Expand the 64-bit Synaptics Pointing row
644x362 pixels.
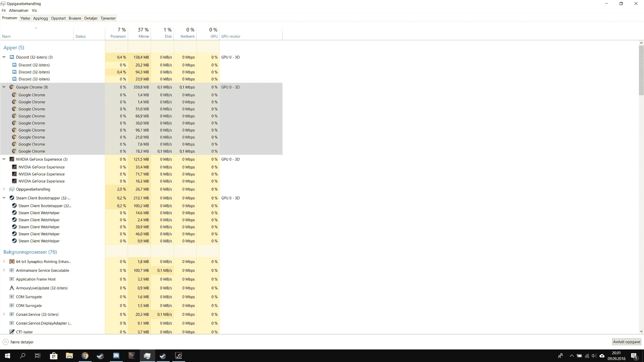pos(4,261)
